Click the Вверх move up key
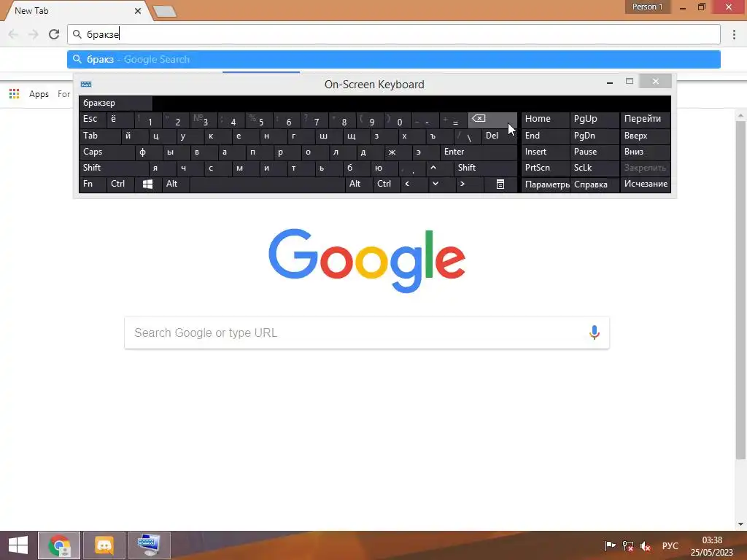 (646, 136)
